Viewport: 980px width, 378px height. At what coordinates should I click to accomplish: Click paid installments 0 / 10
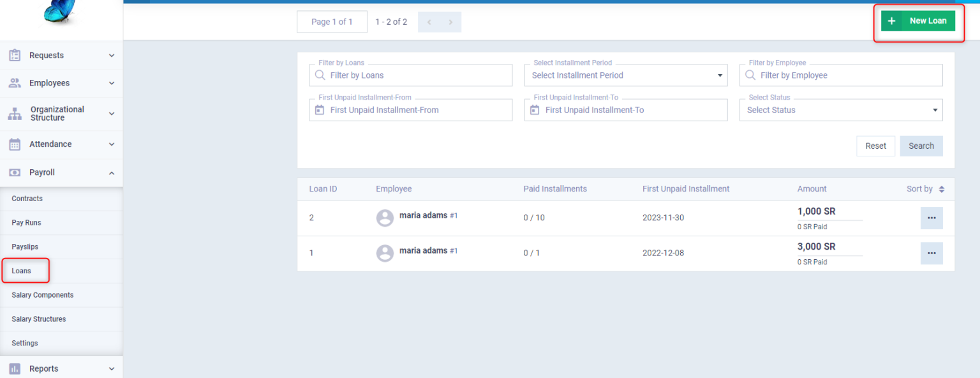click(534, 218)
